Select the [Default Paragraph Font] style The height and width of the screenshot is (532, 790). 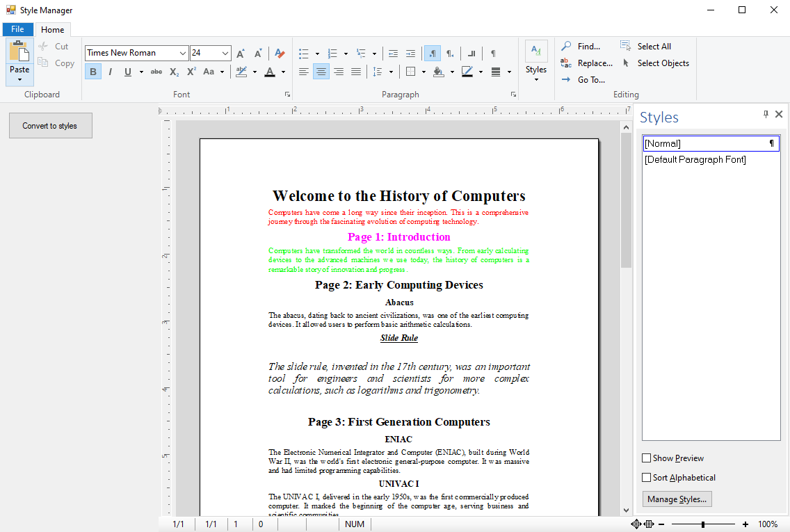pyautogui.click(x=711, y=160)
